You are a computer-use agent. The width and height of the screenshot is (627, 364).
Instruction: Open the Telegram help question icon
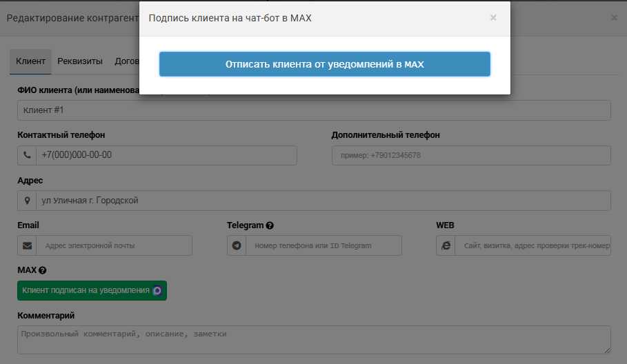[x=270, y=225]
